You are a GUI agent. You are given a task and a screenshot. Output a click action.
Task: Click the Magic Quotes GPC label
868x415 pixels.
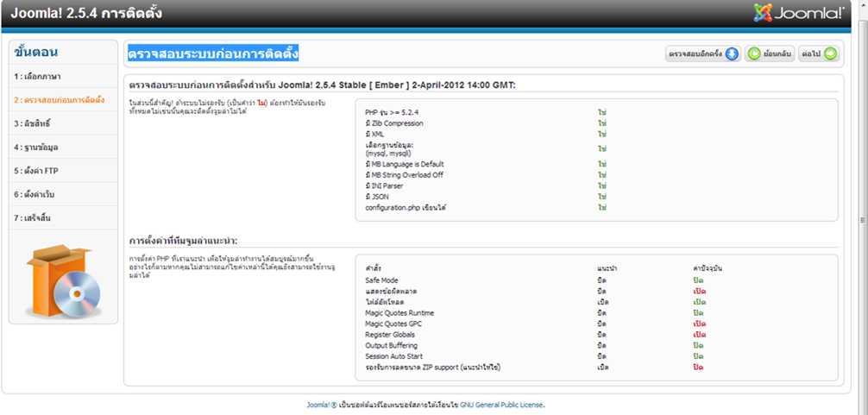tap(393, 324)
